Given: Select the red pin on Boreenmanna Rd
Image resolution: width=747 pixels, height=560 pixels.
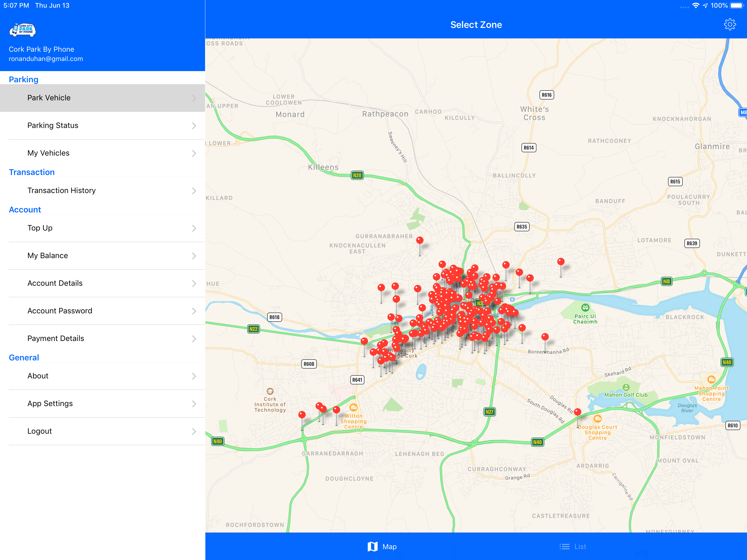Looking at the screenshot, I should coord(545,337).
